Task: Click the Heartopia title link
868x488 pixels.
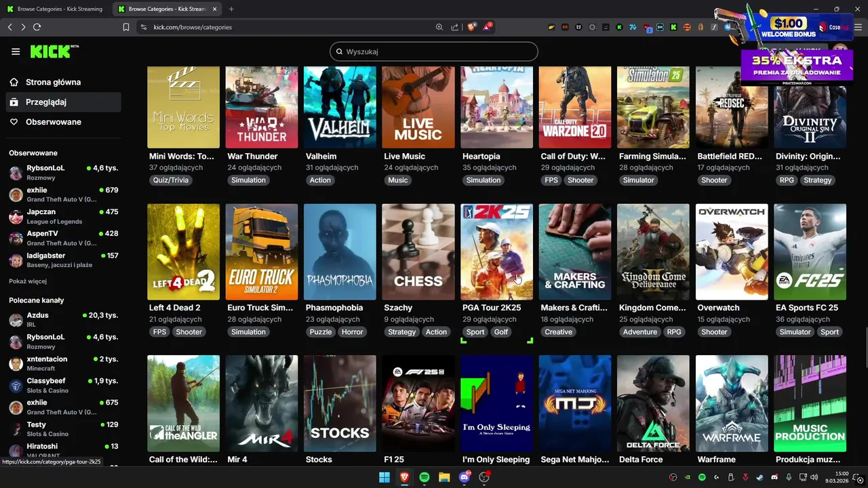Action: 481,157
